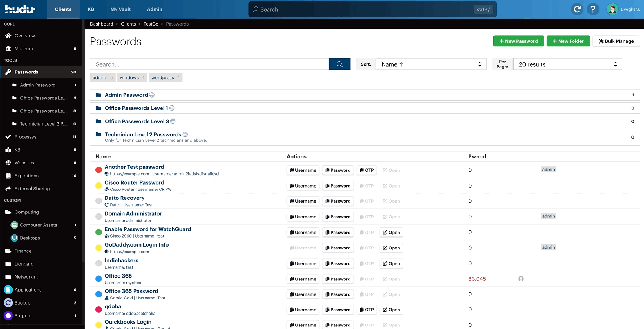The image size is (644, 329).
Task: Click the New Password button
Action: pos(519,41)
